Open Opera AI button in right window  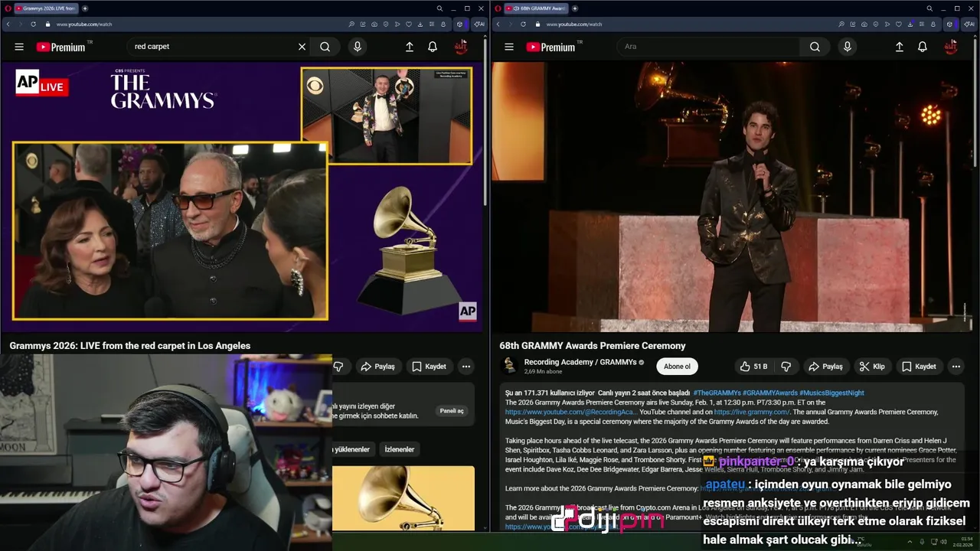[969, 24]
